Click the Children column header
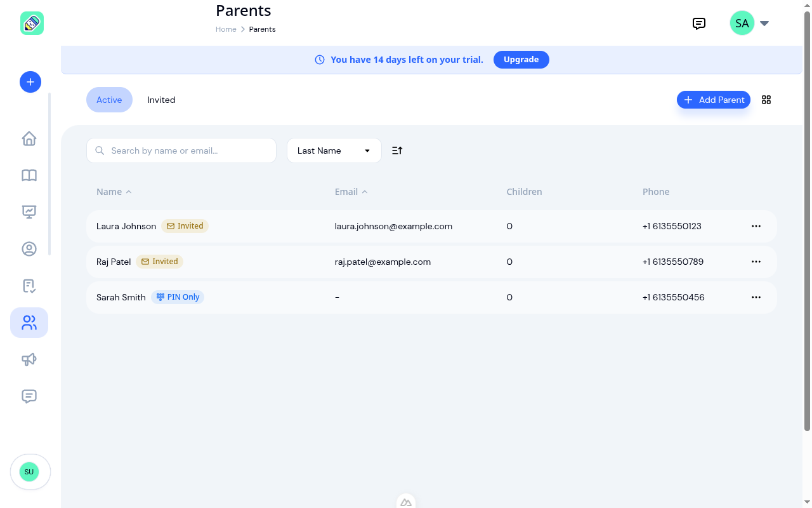The image size is (812, 508). coord(524,192)
